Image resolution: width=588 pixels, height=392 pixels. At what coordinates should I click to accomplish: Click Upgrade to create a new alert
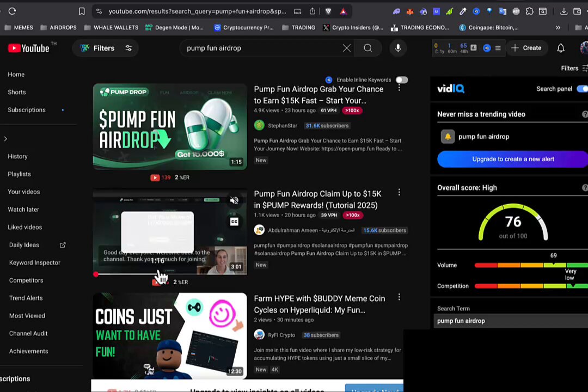tap(512, 159)
